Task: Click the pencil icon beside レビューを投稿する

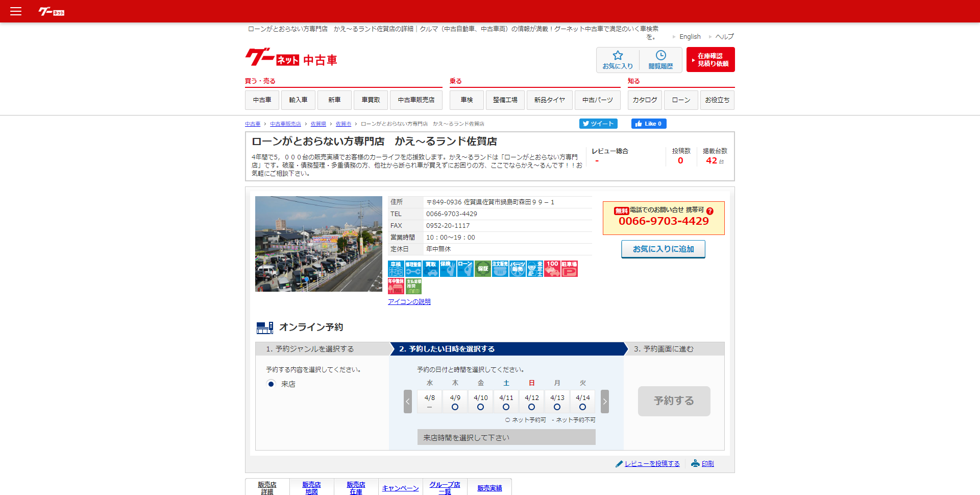Action: (619, 464)
